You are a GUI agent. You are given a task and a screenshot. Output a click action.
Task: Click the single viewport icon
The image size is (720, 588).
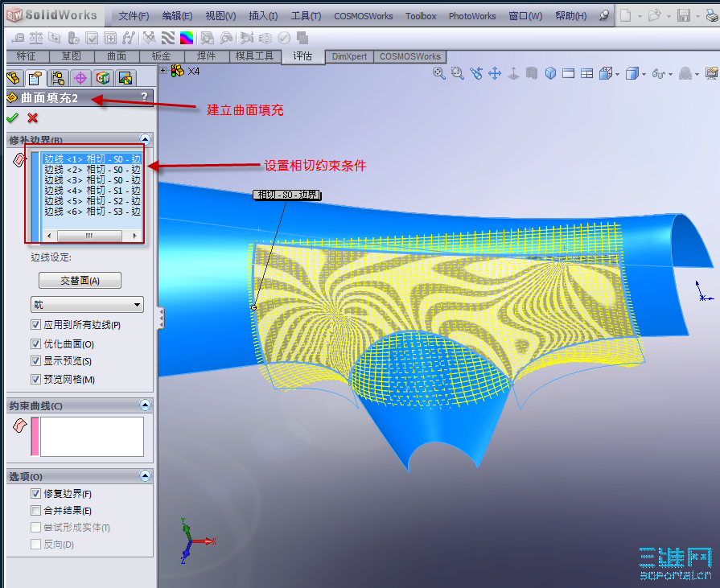(569, 73)
